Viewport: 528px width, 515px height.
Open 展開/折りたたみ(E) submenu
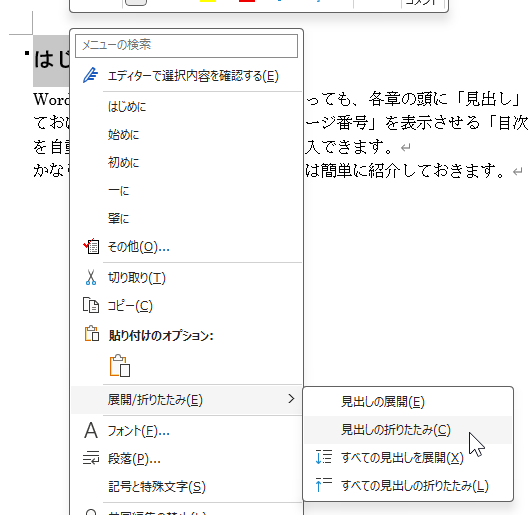[186, 400]
